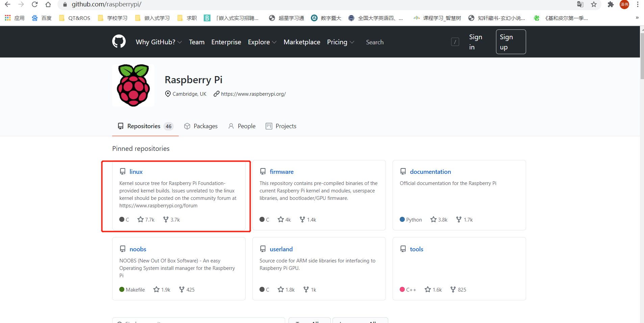
Task: View linux stargazers 7.7k
Action: click(x=146, y=220)
